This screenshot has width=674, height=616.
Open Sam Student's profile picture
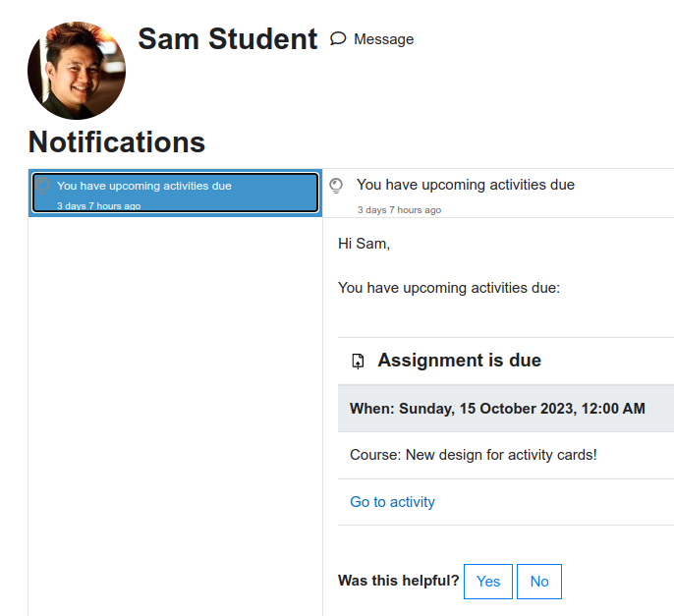(77, 71)
